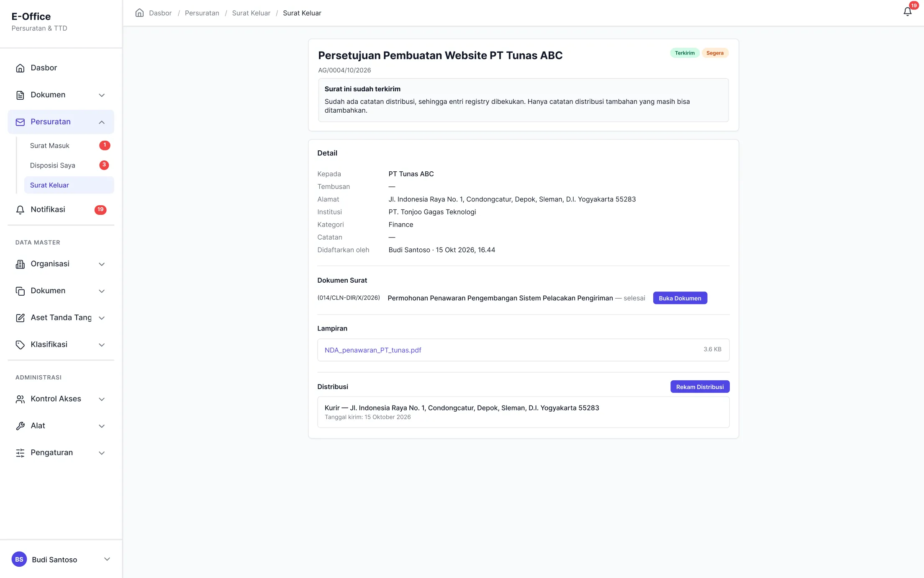Screen dimensions: 924x578
Task: Expand the Klasifikasi chevron
Action: (102, 344)
